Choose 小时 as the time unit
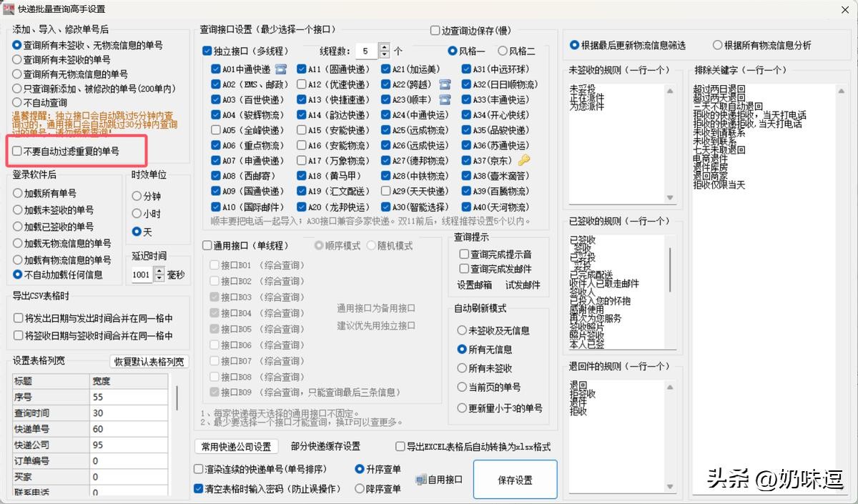 [137, 213]
